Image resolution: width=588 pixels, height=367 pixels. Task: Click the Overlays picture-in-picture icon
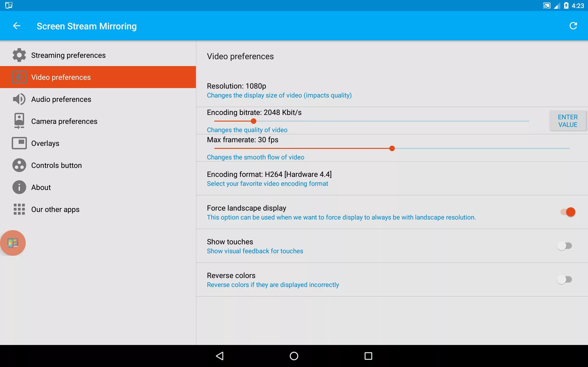pos(19,143)
